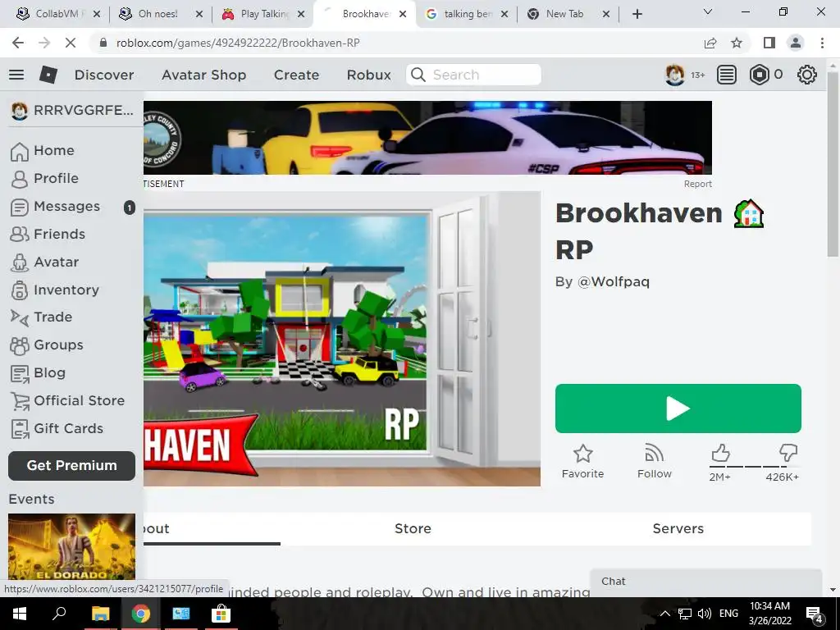
Task: Open Create in top navigation
Action: click(296, 75)
